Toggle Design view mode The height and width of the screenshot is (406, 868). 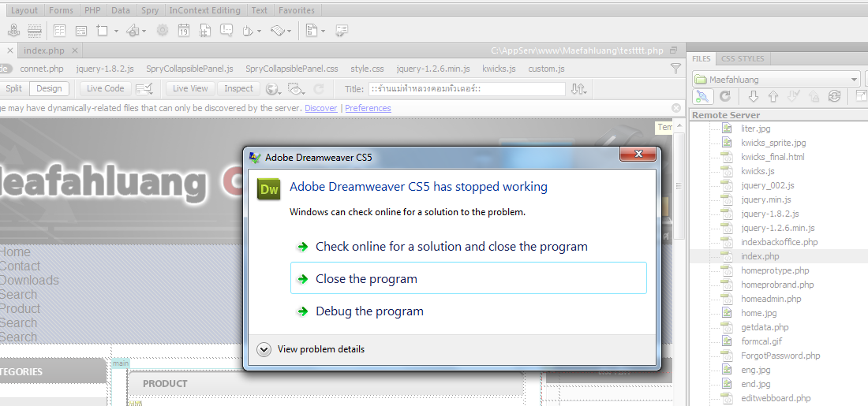(49, 88)
